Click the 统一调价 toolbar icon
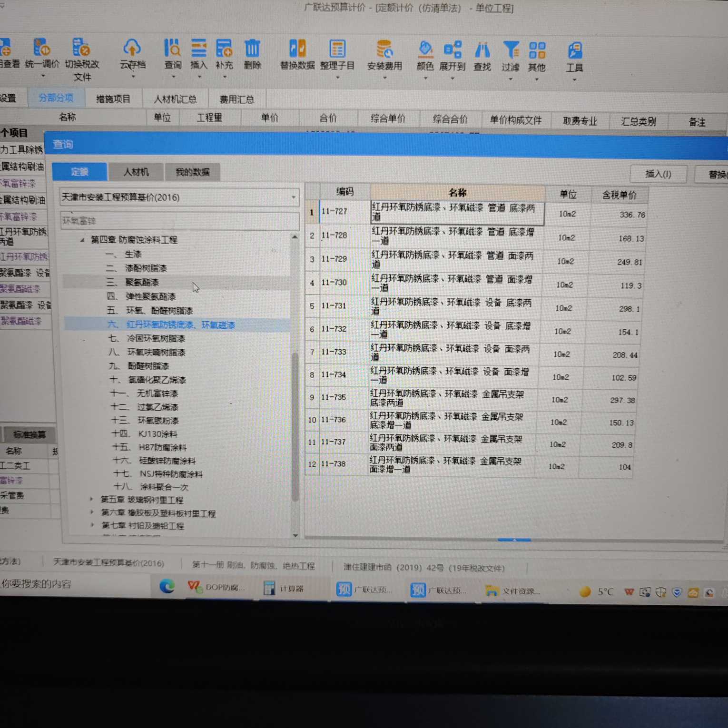The height and width of the screenshot is (728, 728). pyautogui.click(x=41, y=47)
